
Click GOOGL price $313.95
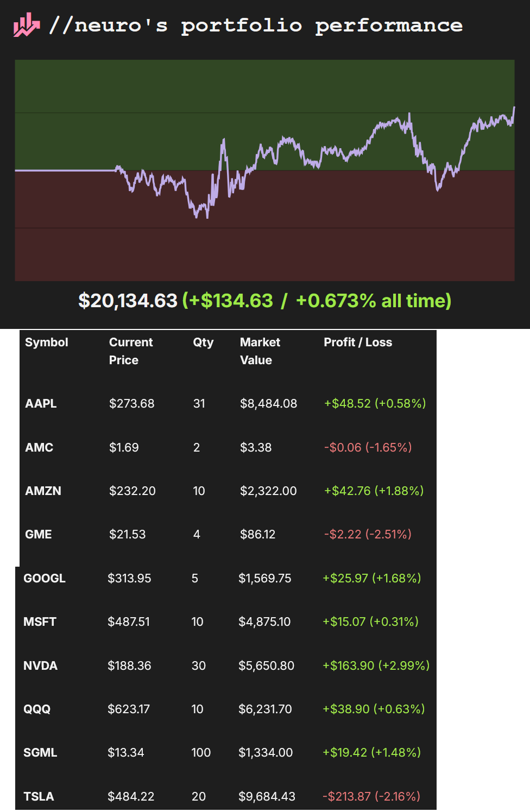point(129,579)
